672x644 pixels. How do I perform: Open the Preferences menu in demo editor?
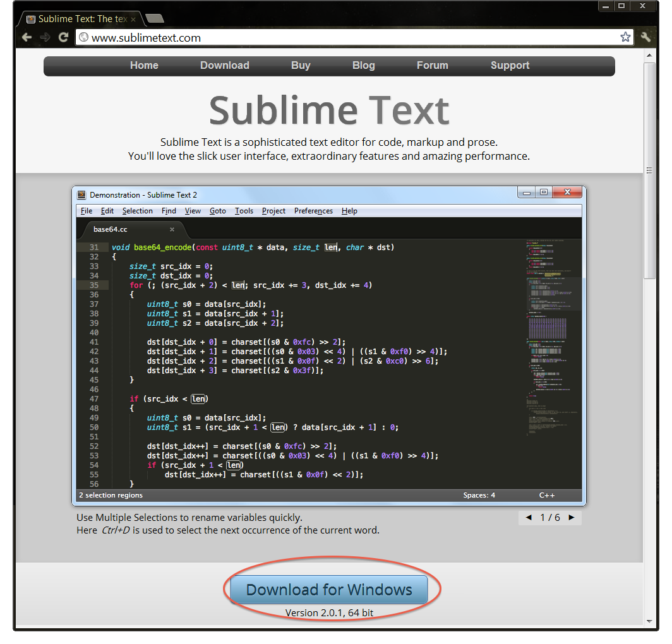(x=313, y=211)
